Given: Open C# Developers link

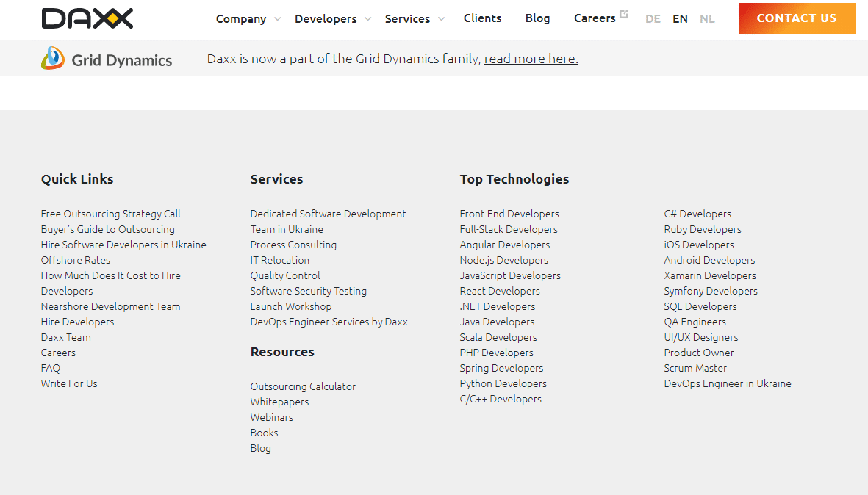Looking at the screenshot, I should pos(697,214).
